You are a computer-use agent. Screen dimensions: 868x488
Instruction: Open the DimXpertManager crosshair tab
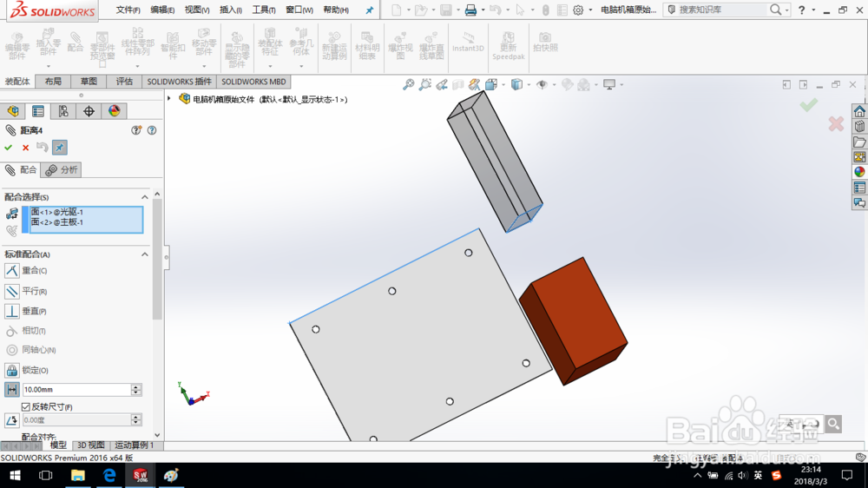coord(89,111)
